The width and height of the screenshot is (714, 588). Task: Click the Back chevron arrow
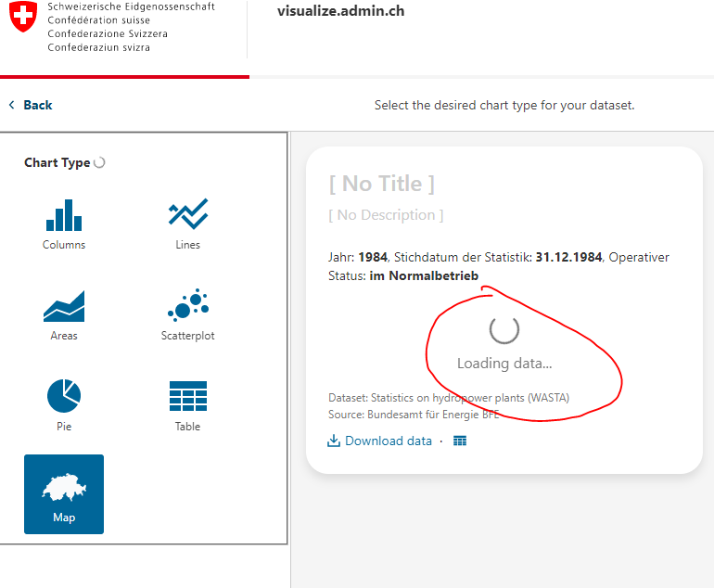point(11,105)
